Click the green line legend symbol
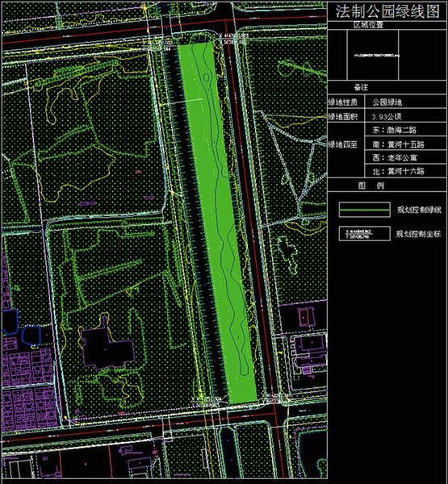 (x=365, y=210)
